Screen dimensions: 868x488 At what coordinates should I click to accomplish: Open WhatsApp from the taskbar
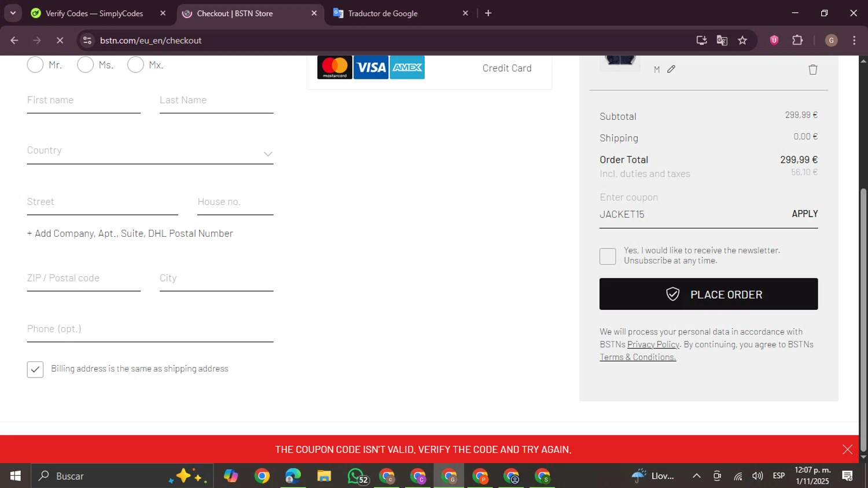click(x=357, y=476)
